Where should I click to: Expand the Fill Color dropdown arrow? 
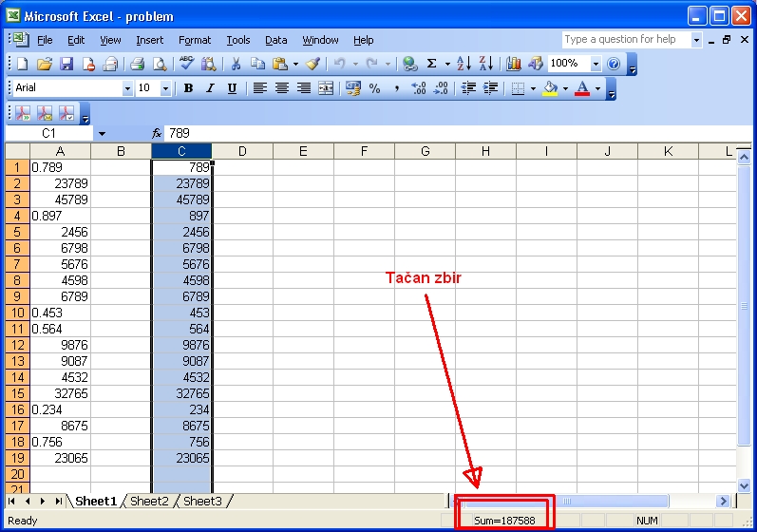566,88
